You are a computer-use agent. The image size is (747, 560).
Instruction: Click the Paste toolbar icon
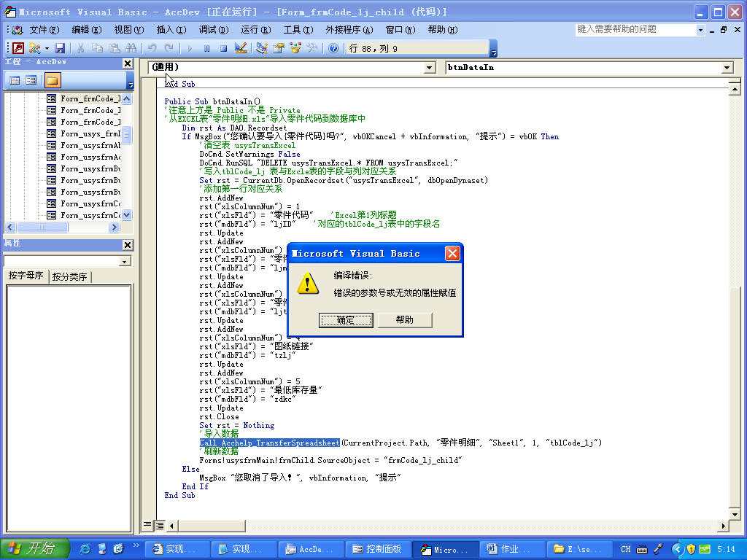tap(114, 48)
